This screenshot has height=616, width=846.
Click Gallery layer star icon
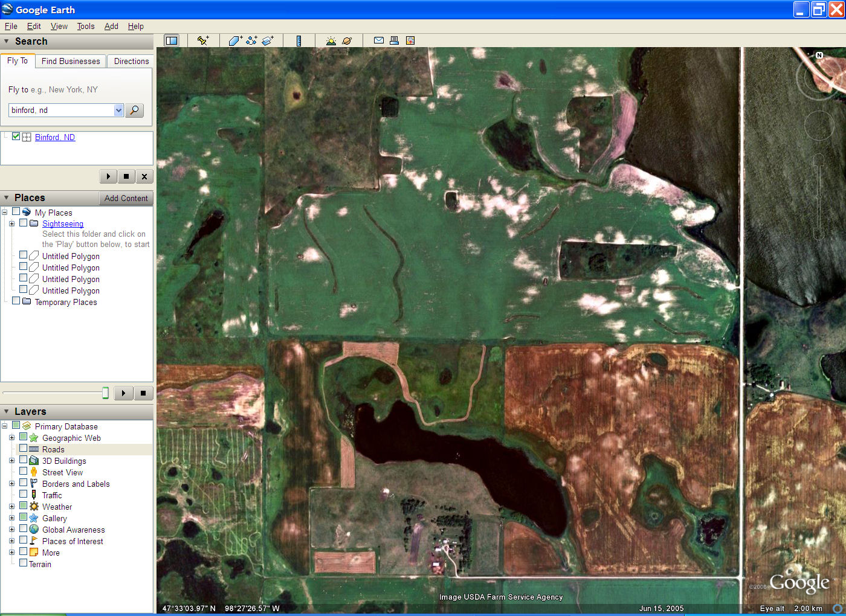click(34, 518)
